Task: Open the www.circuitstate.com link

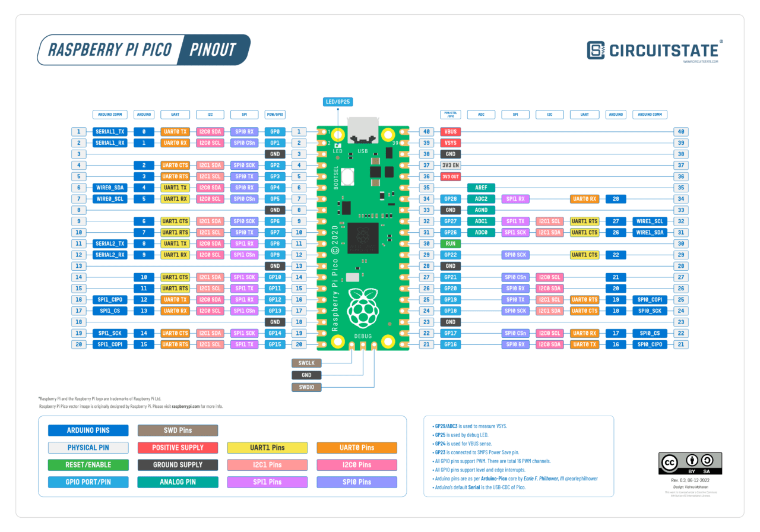Action: tap(701, 62)
